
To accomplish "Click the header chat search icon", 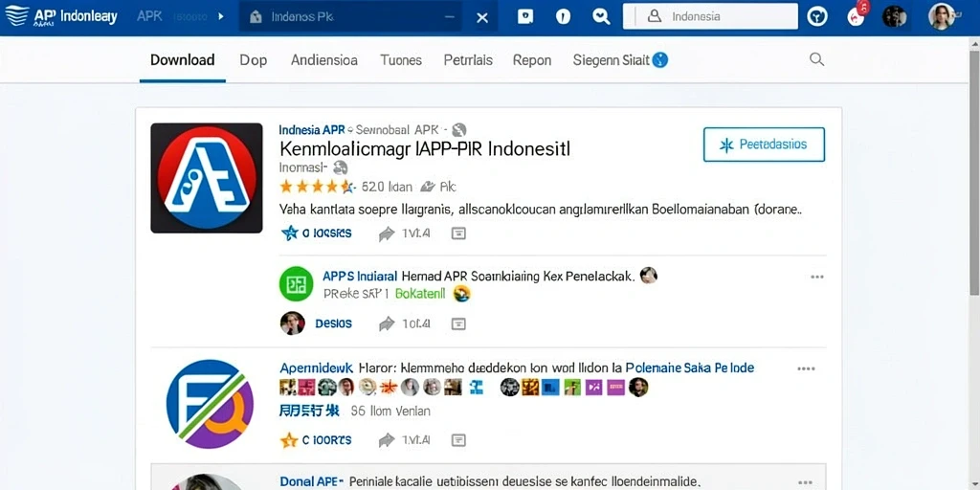I will [x=601, y=17].
